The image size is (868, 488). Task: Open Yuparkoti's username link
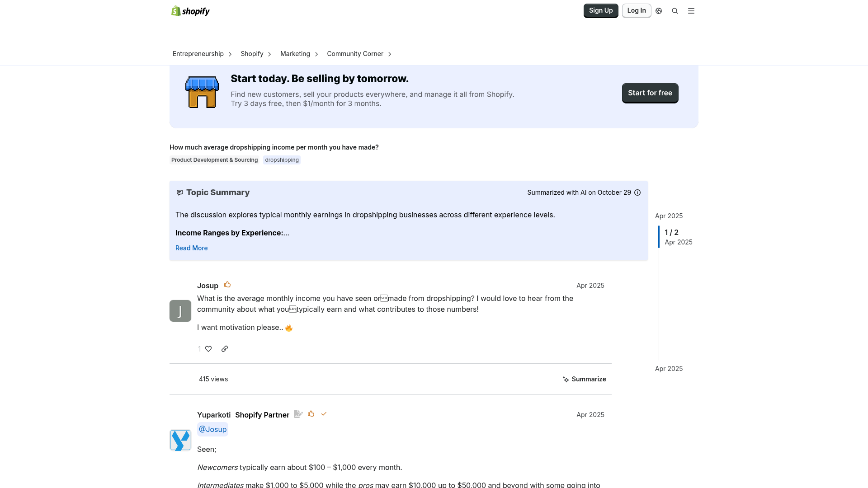[214, 415]
